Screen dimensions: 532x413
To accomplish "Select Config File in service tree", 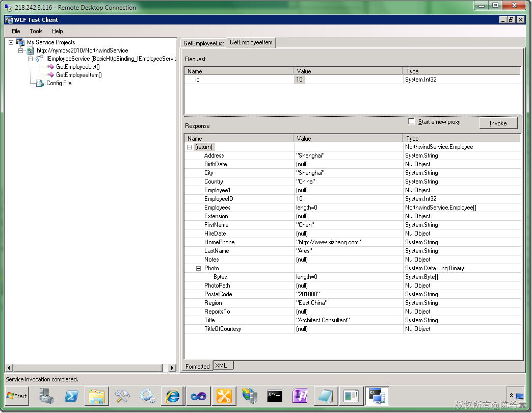I will pyautogui.click(x=59, y=83).
